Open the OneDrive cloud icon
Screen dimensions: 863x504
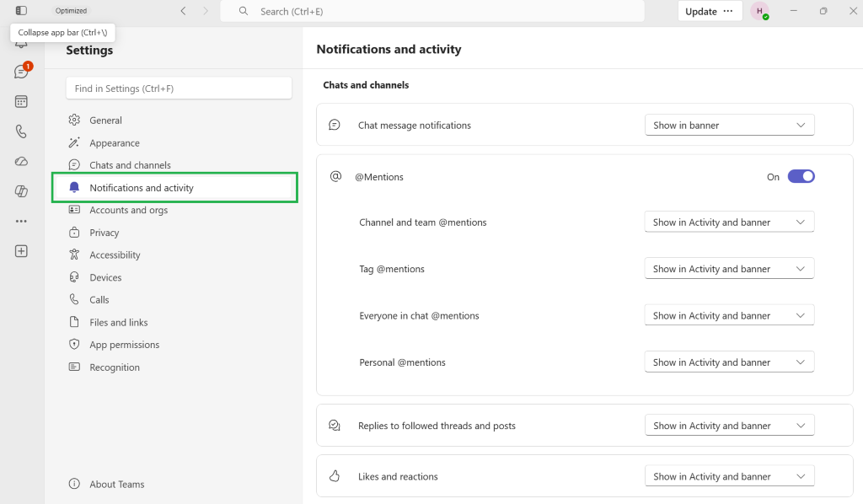coord(21,161)
